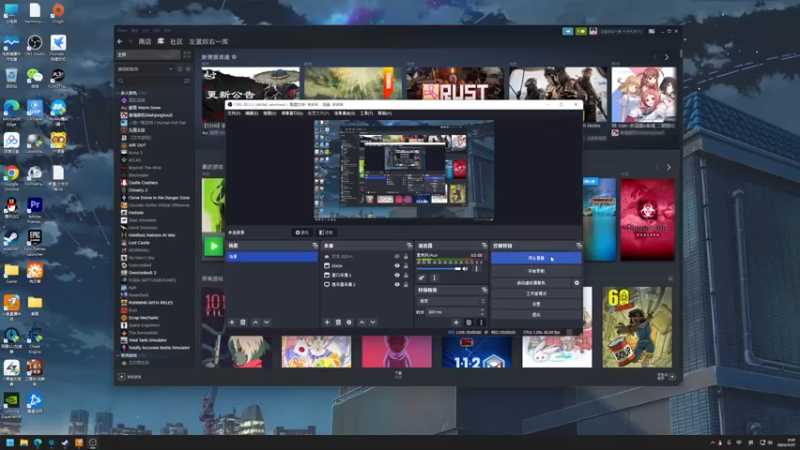
Task: Open virtual camera settings gear
Action: click(x=577, y=283)
